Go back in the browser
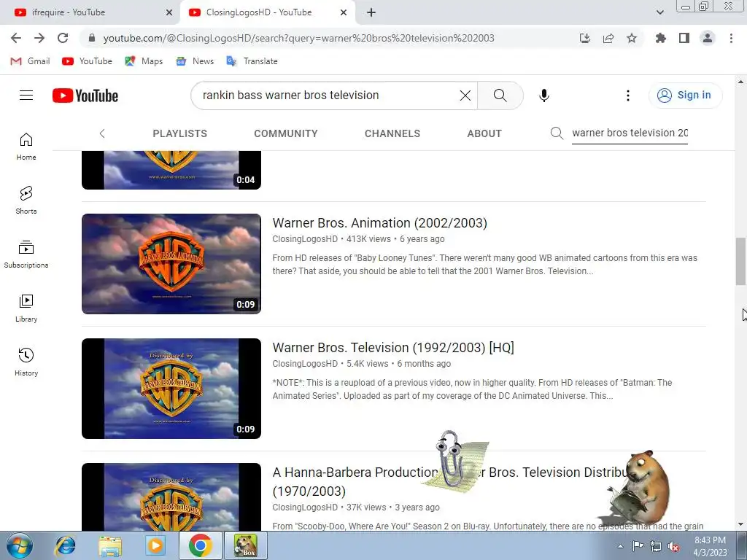 coord(16,38)
